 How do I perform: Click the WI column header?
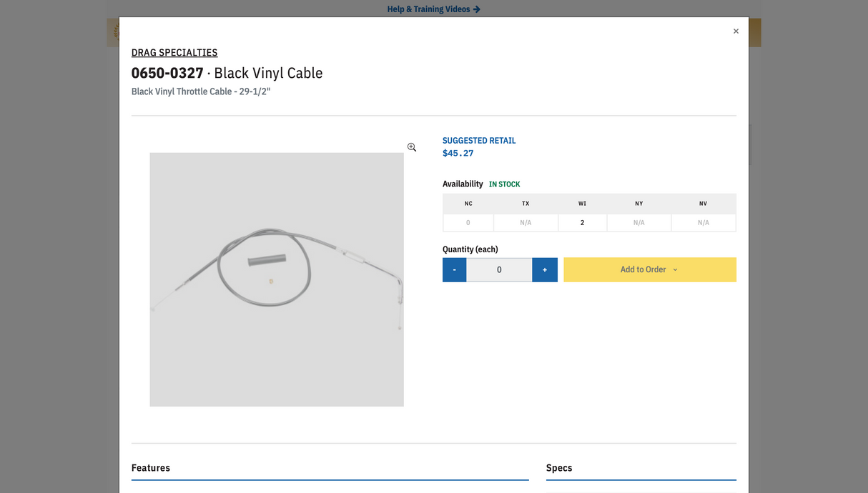[582, 204]
